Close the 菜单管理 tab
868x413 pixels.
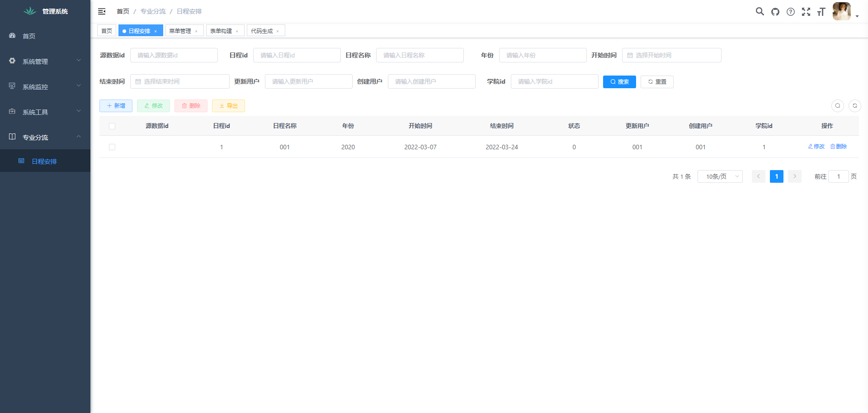[196, 31]
